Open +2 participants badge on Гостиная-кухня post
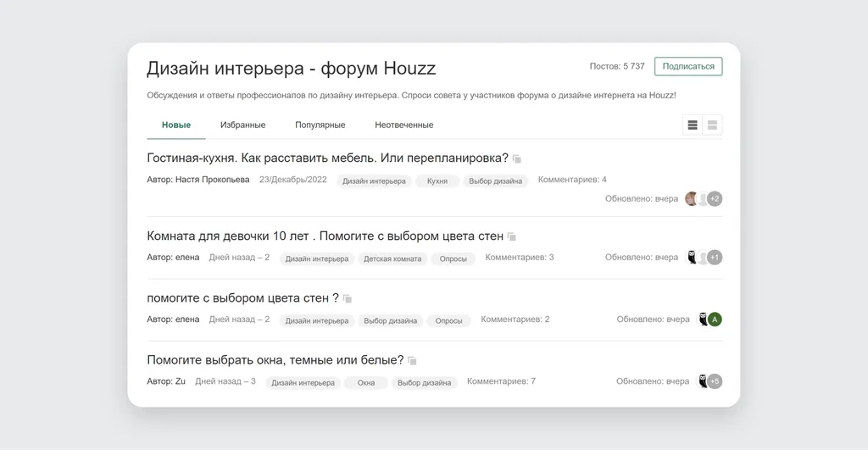 [715, 198]
